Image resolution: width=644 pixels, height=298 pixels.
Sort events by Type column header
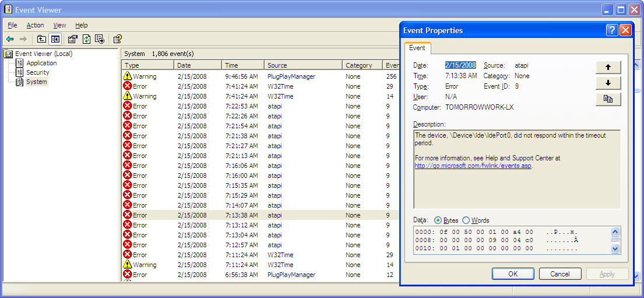(x=147, y=65)
